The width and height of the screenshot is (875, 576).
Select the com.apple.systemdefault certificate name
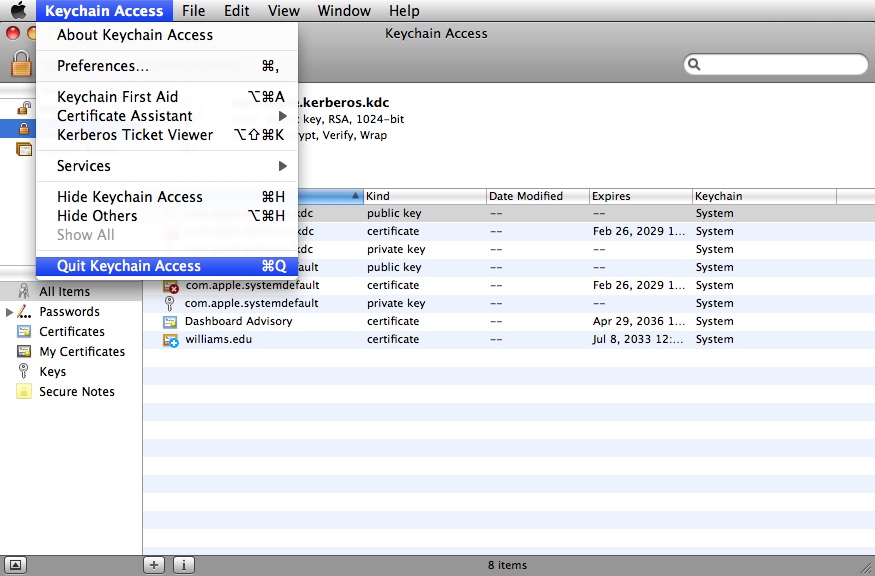252,285
